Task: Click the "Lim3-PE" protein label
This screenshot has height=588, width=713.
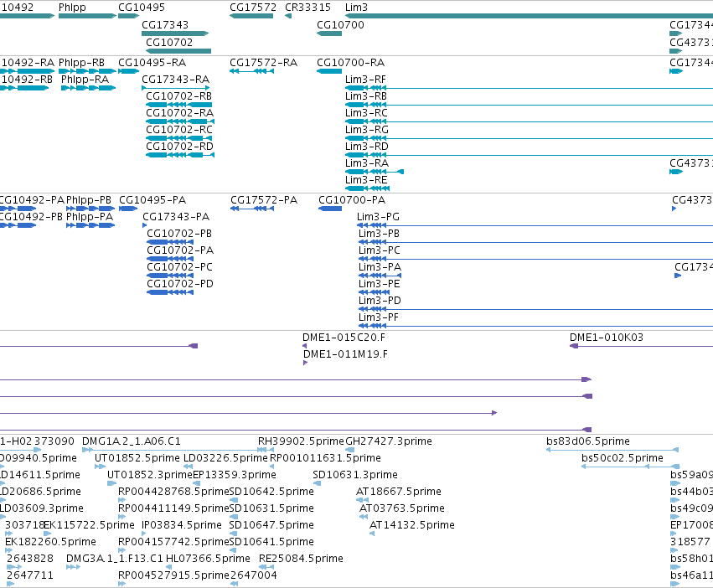Action: coord(380,284)
